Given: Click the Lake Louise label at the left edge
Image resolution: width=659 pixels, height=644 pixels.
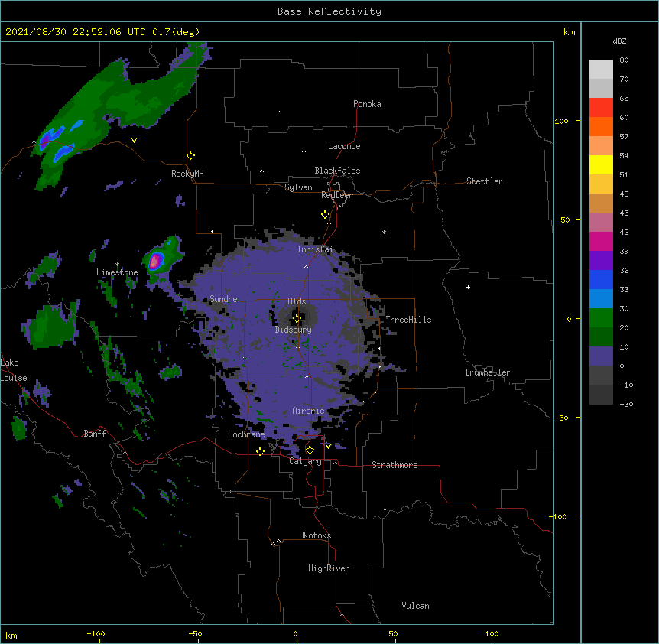Looking at the screenshot, I should (x=14, y=370).
